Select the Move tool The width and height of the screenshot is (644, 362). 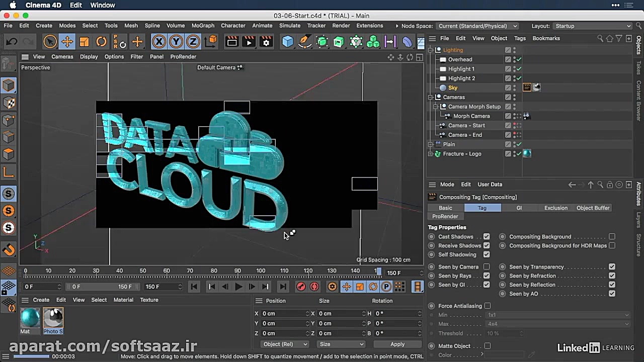[68, 41]
